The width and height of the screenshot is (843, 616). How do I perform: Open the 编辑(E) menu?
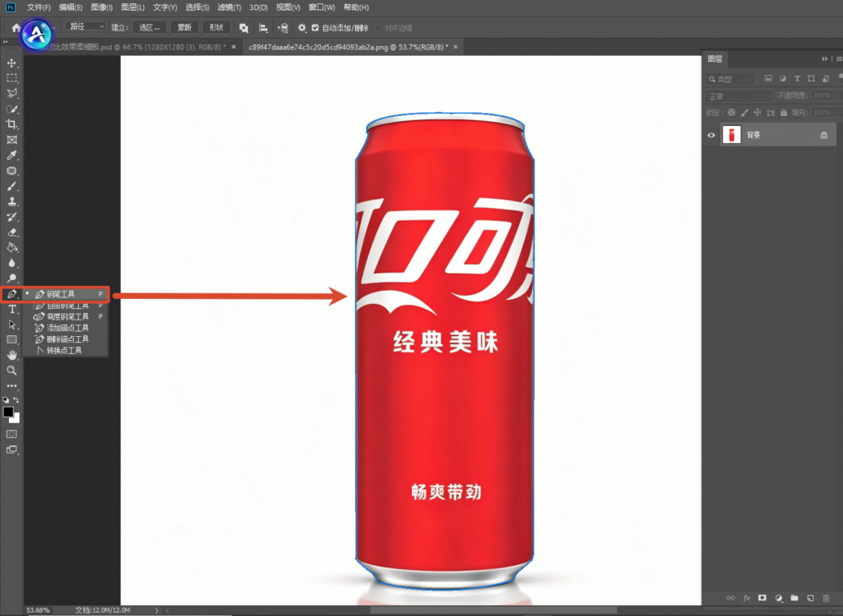[71, 7]
